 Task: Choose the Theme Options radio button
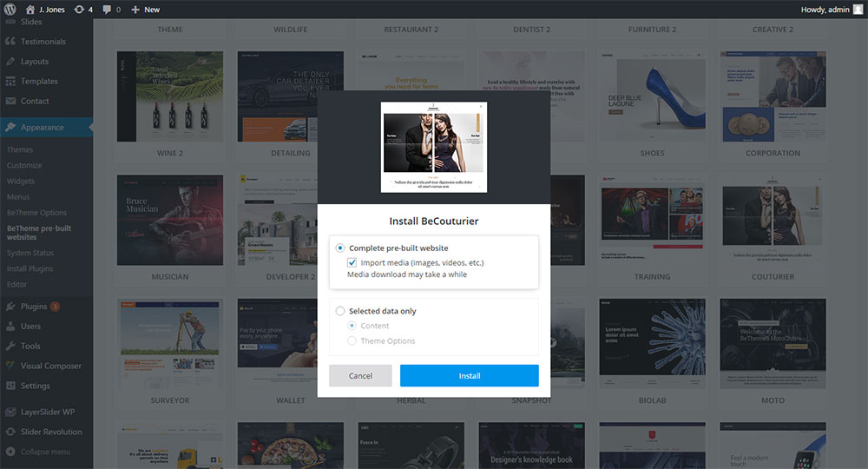click(x=352, y=340)
